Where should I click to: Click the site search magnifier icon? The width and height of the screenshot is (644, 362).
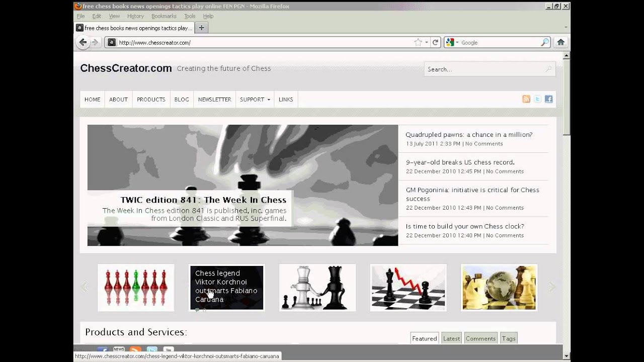[548, 69]
